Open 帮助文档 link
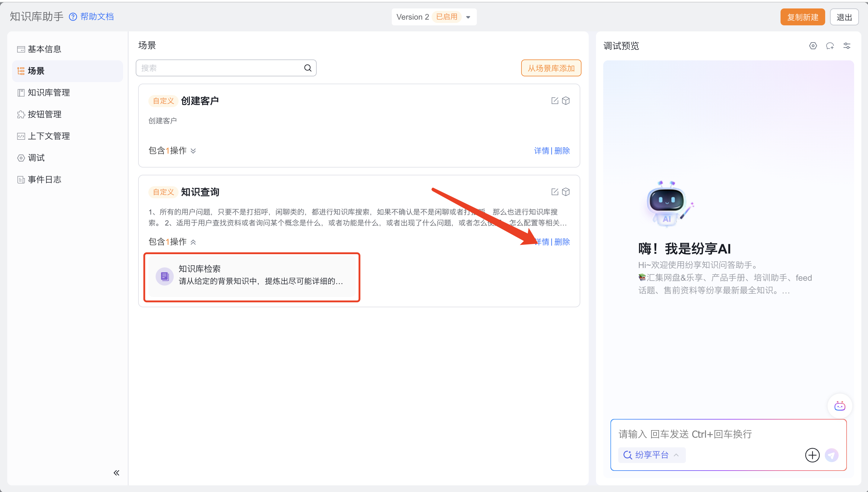The image size is (868, 492). click(97, 17)
